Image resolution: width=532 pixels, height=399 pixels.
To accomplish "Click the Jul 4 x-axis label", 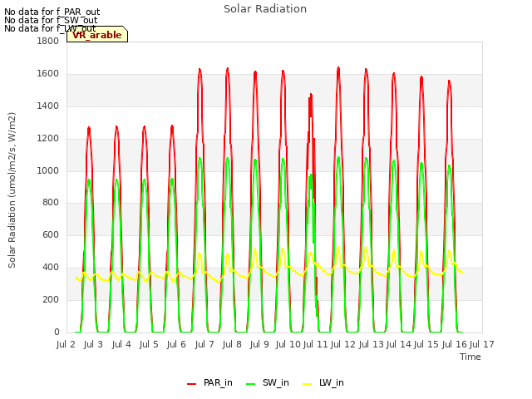I will [121, 344].
